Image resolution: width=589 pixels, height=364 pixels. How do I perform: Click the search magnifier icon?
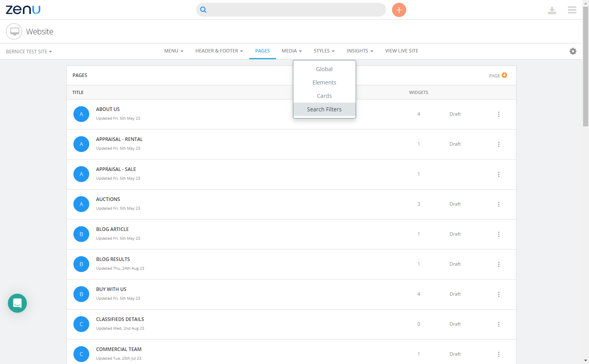tap(203, 10)
